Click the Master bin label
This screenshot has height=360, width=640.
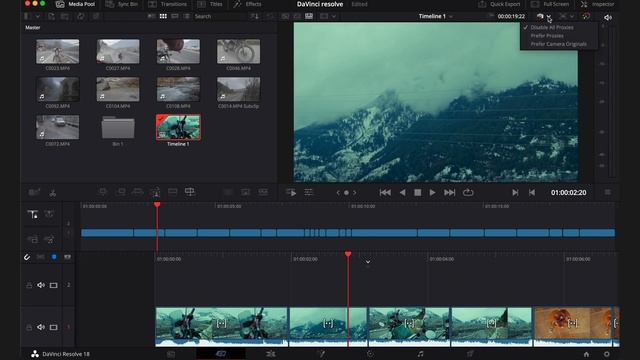33,28
